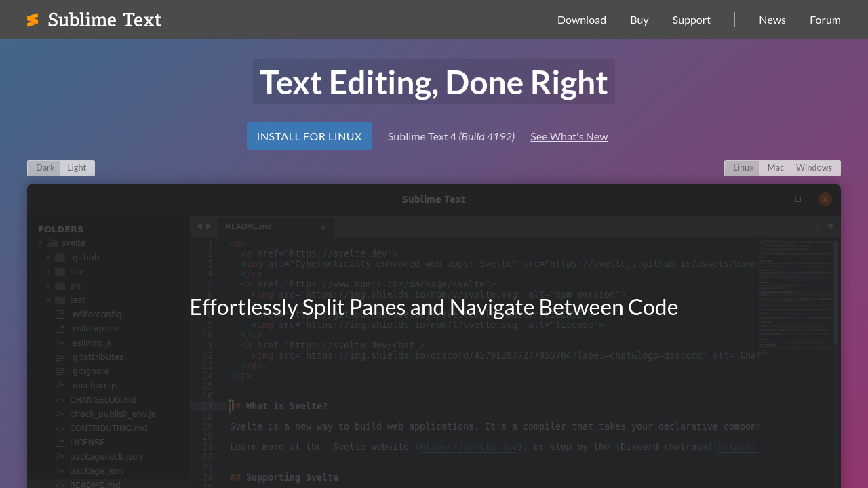The image size is (868, 488).
Task: Open the tab list dropdown arrow
Action: pos(831,226)
